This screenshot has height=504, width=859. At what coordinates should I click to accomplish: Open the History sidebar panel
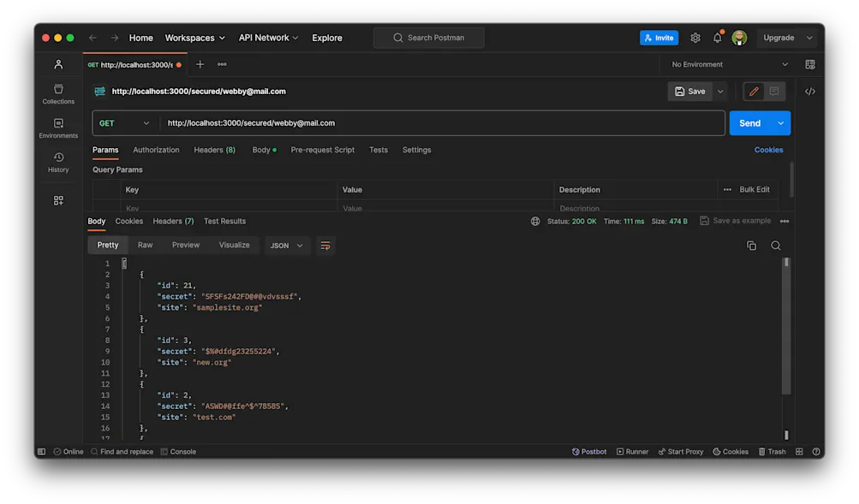click(x=58, y=163)
